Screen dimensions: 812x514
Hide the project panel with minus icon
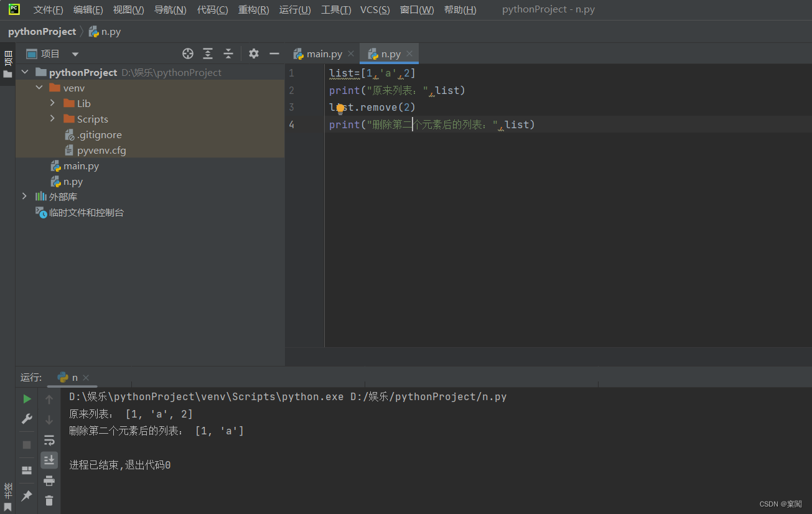(274, 54)
